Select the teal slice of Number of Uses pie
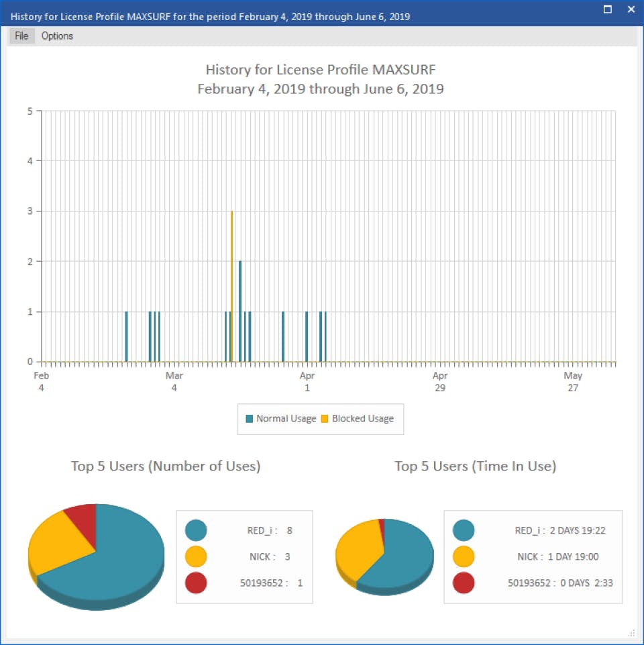This screenshot has width=644, height=645. coord(119,568)
